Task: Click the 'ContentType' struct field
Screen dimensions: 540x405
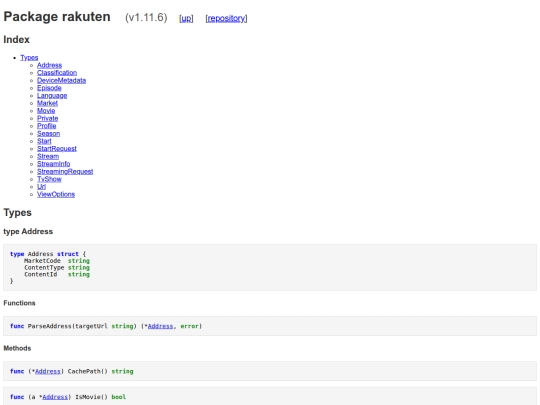Action: [44, 268]
